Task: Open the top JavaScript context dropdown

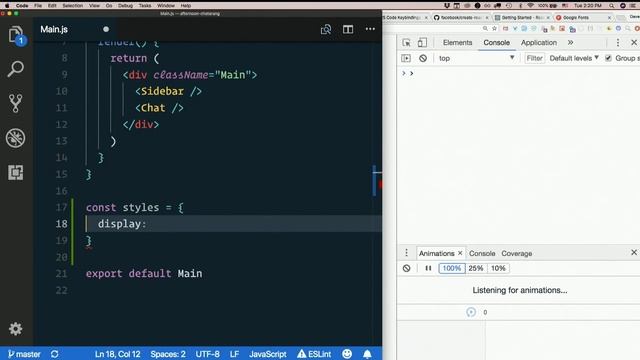Action: click(476, 58)
